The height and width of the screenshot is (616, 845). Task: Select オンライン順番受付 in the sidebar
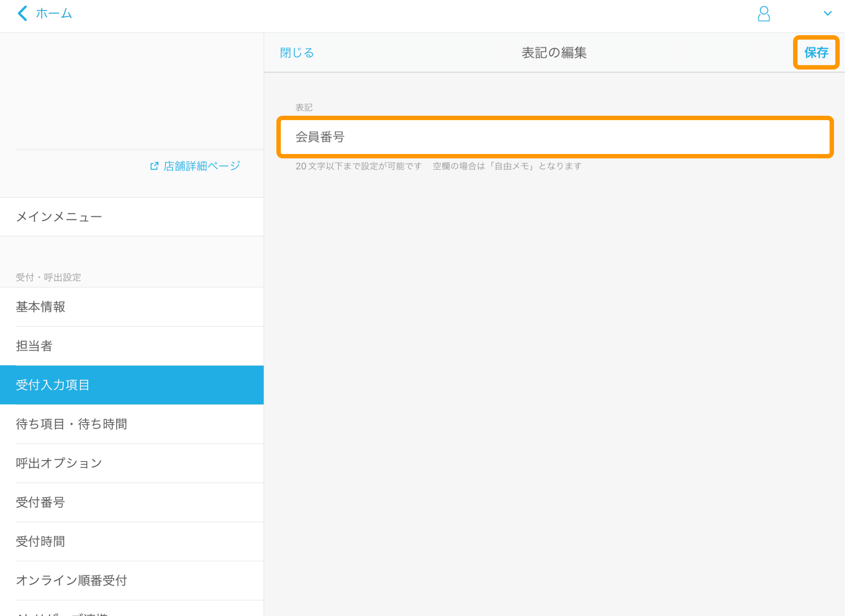point(71,580)
